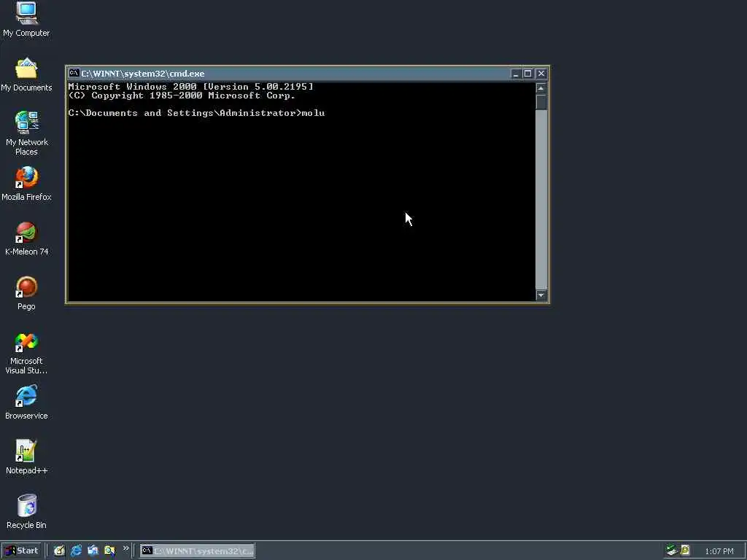Click the green network tray icon
747x560 pixels.
(672, 551)
